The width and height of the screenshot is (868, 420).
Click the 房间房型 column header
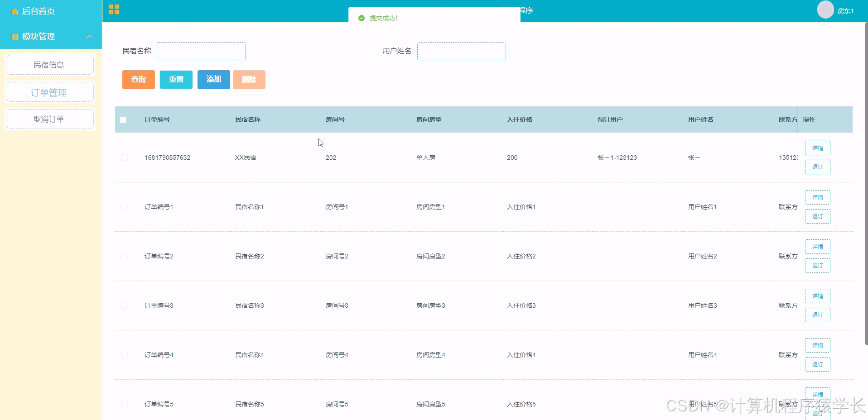(429, 119)
